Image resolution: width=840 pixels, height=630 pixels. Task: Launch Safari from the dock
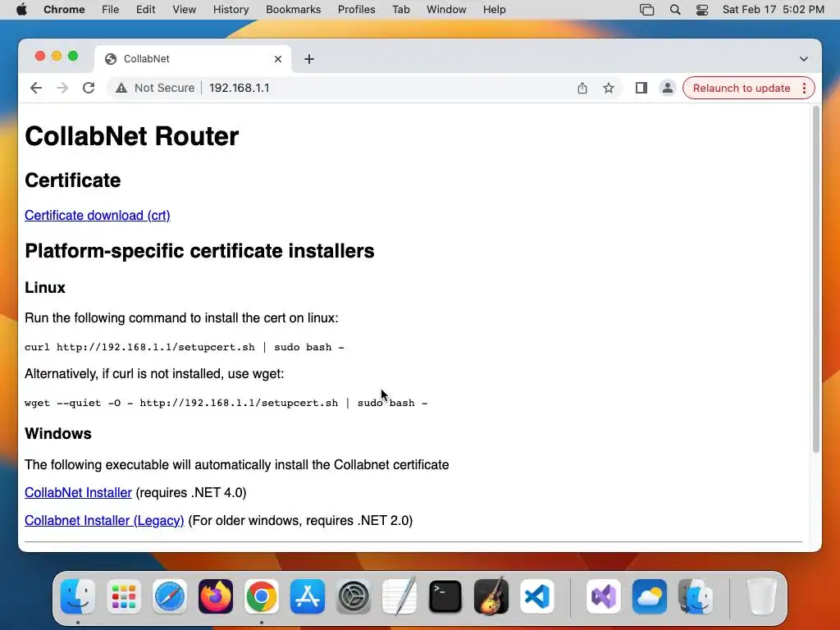coord(170,596)
